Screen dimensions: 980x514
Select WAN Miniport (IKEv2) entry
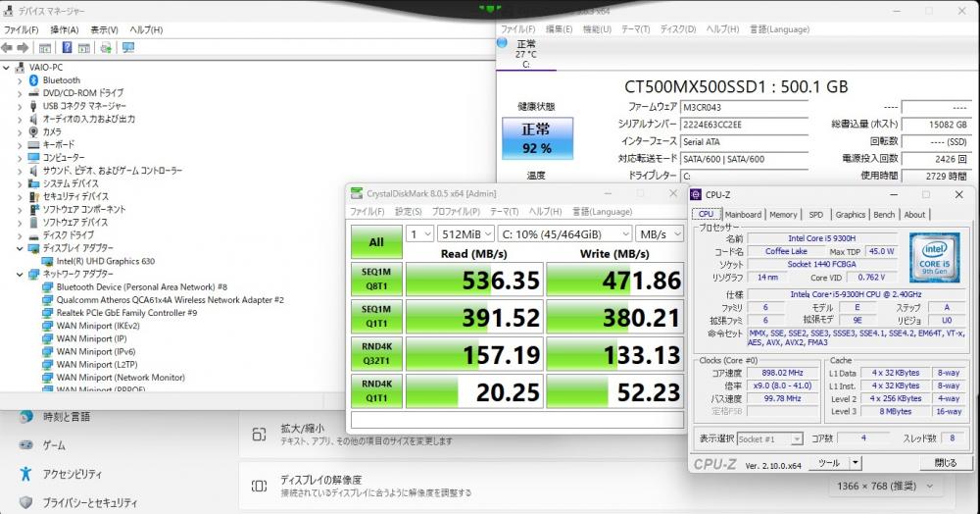click(x=98, y=326)
